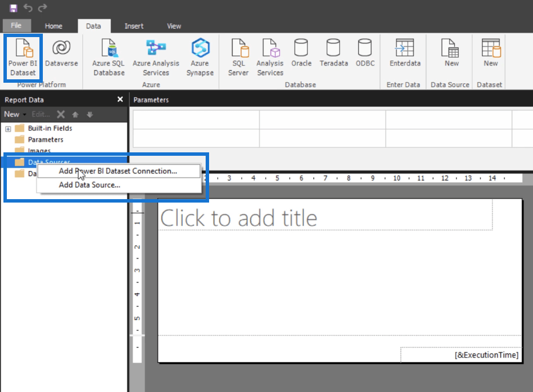Select Analysis Services database source
This screenshot has height=392, width=533.
(x=270, y=57)
